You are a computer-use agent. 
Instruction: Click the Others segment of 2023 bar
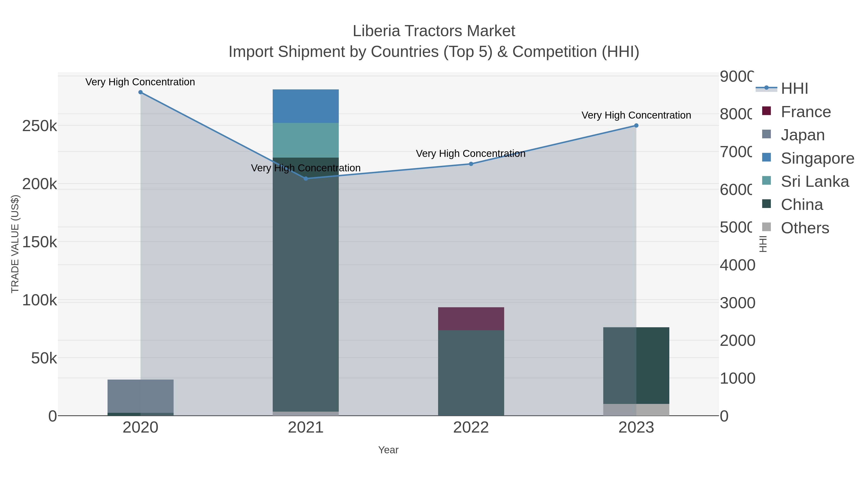636,409
